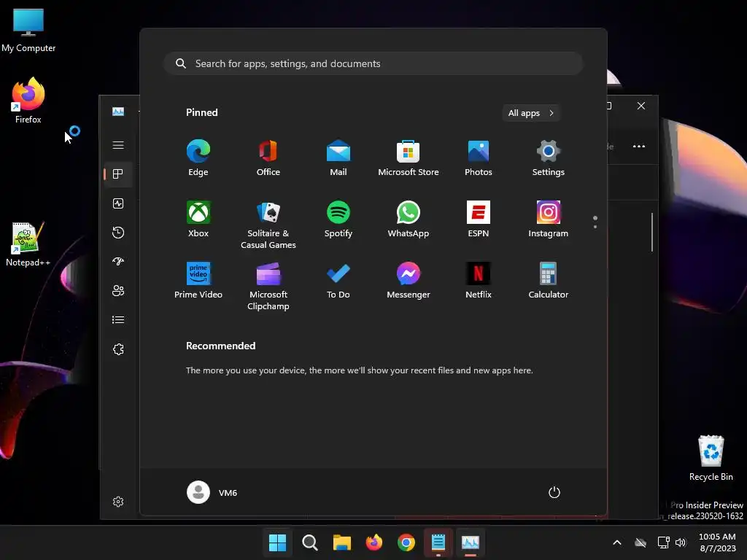
Task: Open Netflix
Action: pyautogui.click(x=479, y=281)
